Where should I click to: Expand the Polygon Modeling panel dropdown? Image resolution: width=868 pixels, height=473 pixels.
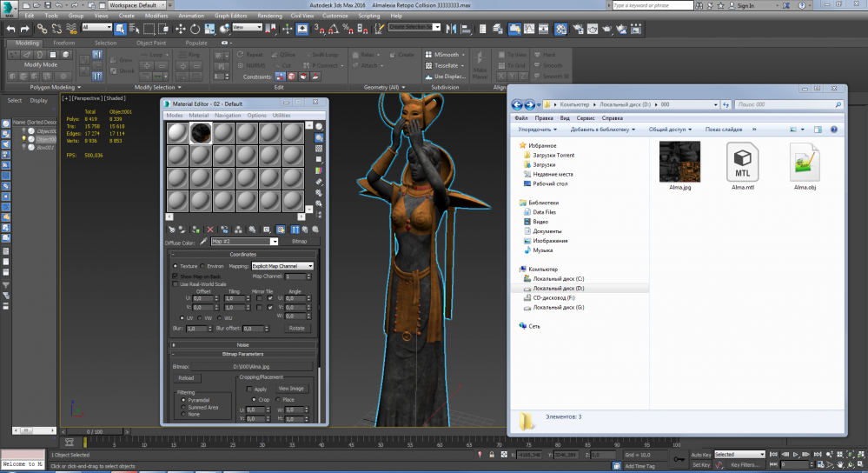pyautogui.click(x=56, y=88)
